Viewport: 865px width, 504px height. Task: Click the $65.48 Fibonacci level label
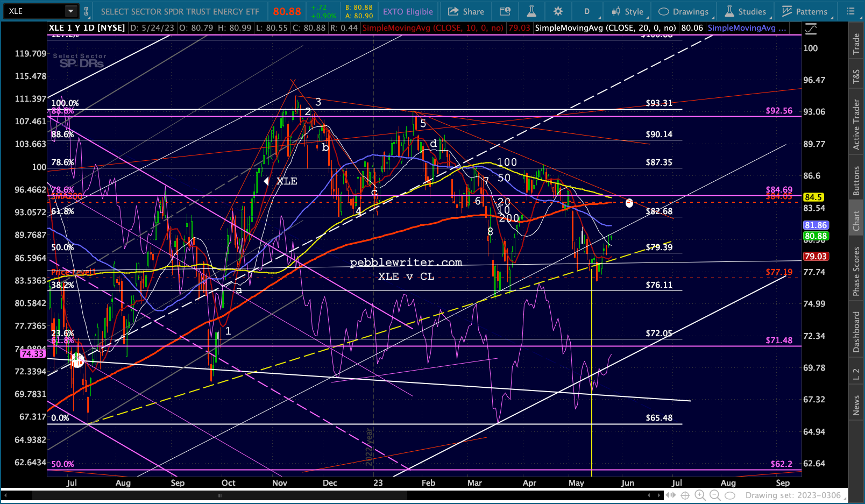point(659,418)
